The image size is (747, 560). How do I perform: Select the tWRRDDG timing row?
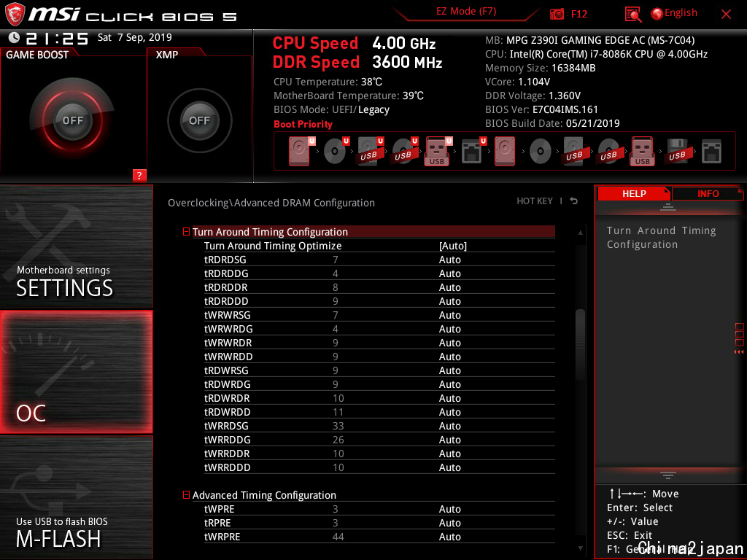click(x=379, y=439)
